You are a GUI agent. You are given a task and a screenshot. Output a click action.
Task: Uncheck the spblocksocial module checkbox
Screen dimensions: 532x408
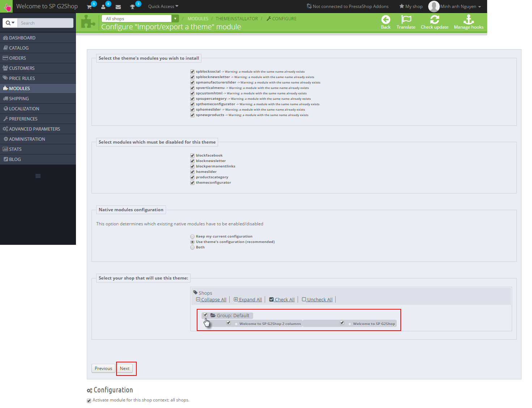pos(192,72)
